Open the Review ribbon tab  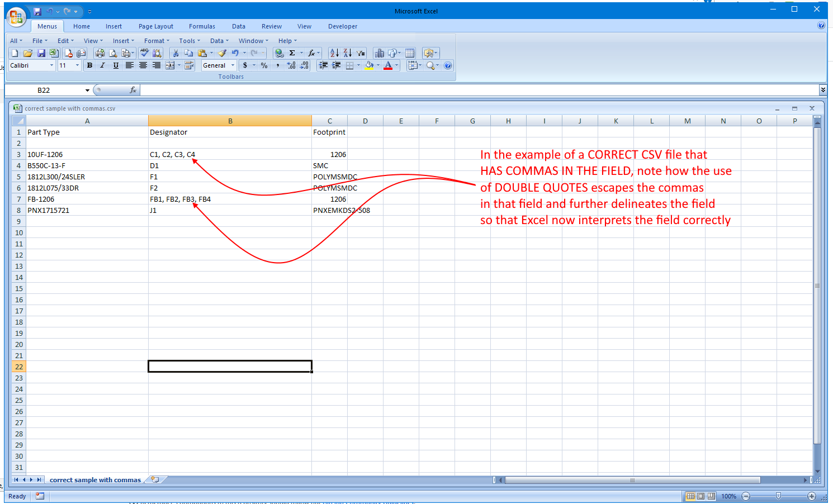click(x=272, y=26)
